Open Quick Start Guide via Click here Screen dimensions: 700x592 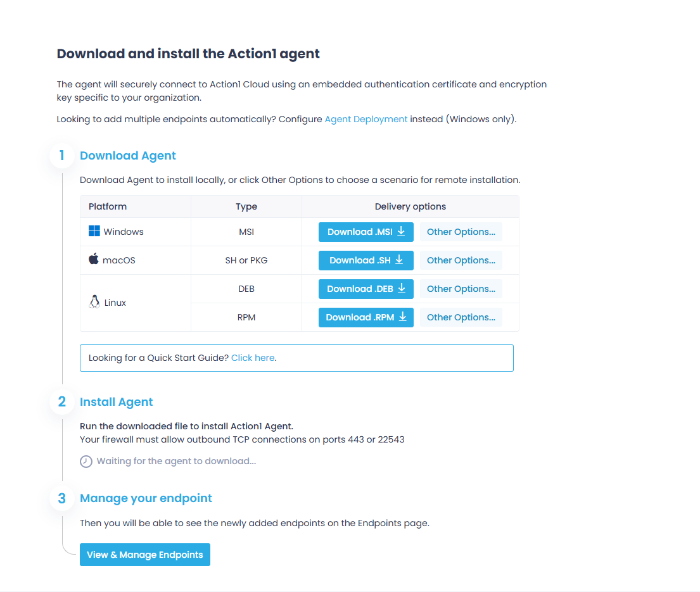point(253,358)
